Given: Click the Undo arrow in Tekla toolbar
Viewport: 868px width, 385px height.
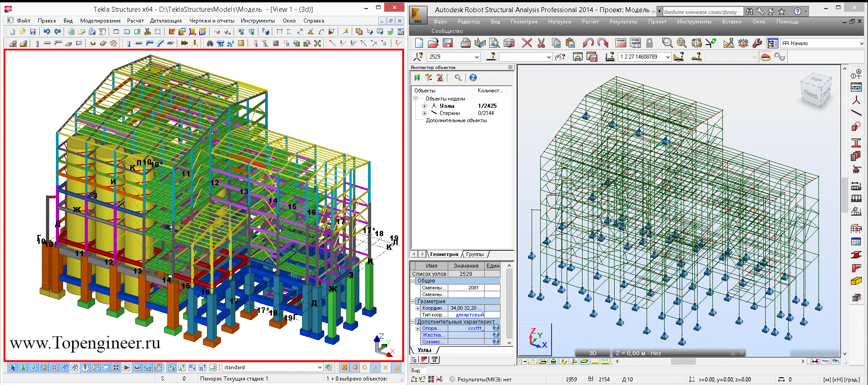Looking at the screenshot, I should click(47, 32).
